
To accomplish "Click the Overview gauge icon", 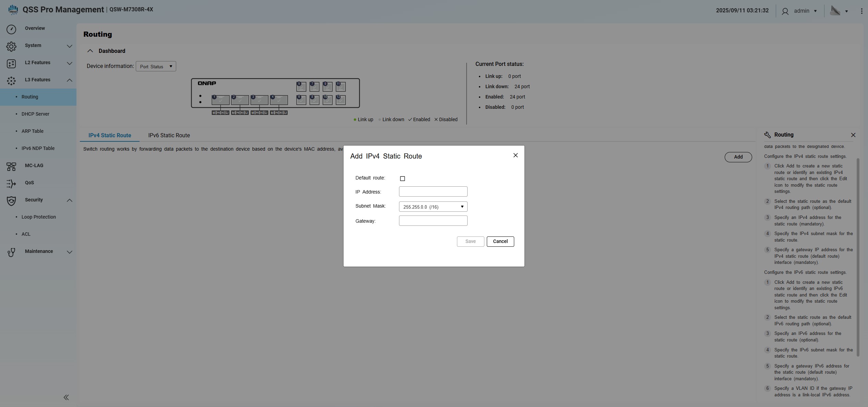I will coord(11,29).
